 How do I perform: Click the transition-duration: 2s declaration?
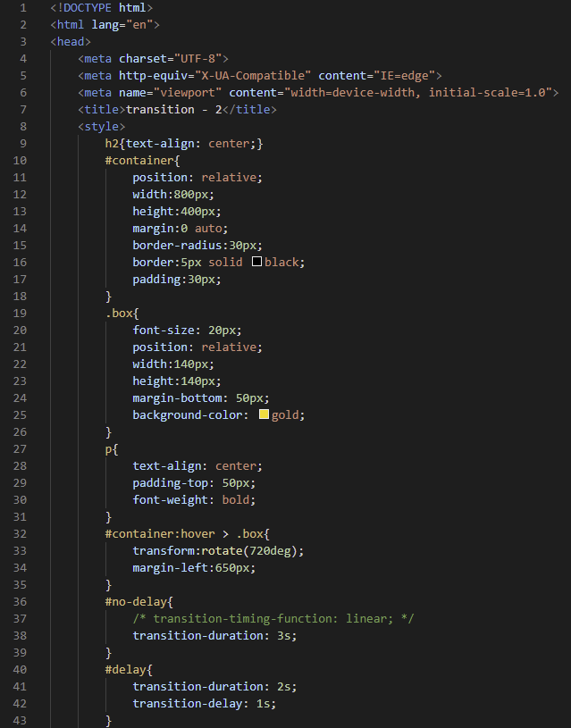tap(214, 687)
